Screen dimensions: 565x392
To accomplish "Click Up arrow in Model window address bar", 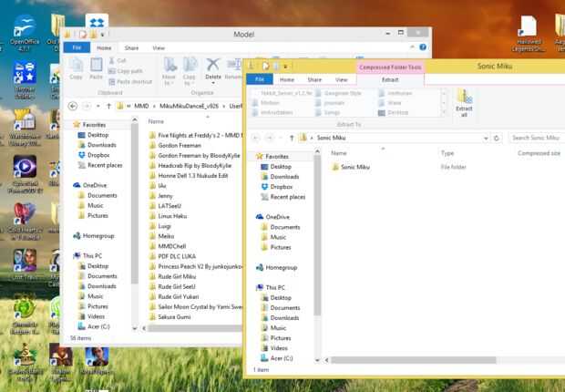I will [x=108, y=106].
